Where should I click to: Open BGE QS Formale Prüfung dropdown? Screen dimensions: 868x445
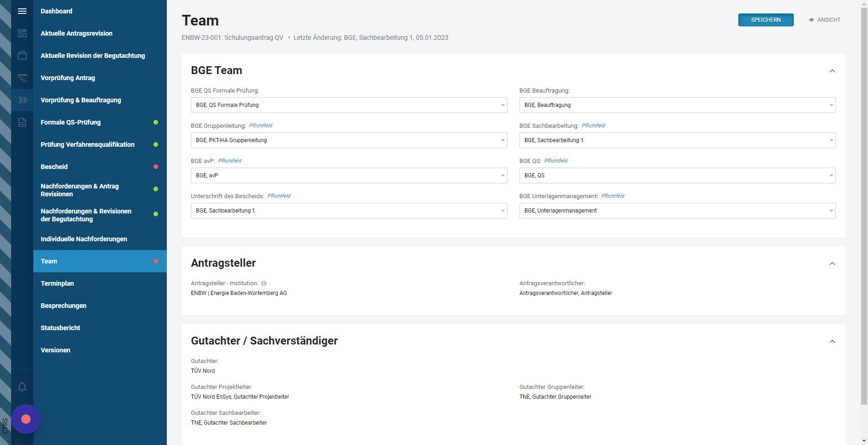coord(349,105)
